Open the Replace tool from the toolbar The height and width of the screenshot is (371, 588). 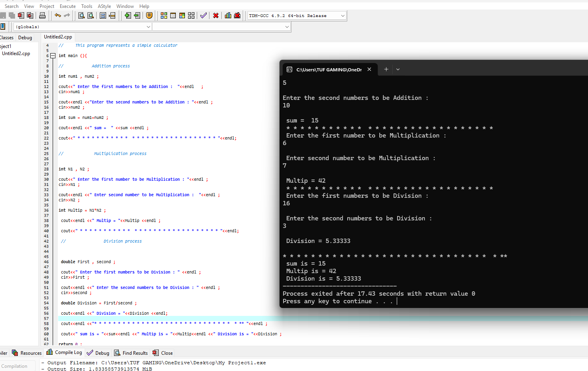pyautogui.click(x=90, y=15)
